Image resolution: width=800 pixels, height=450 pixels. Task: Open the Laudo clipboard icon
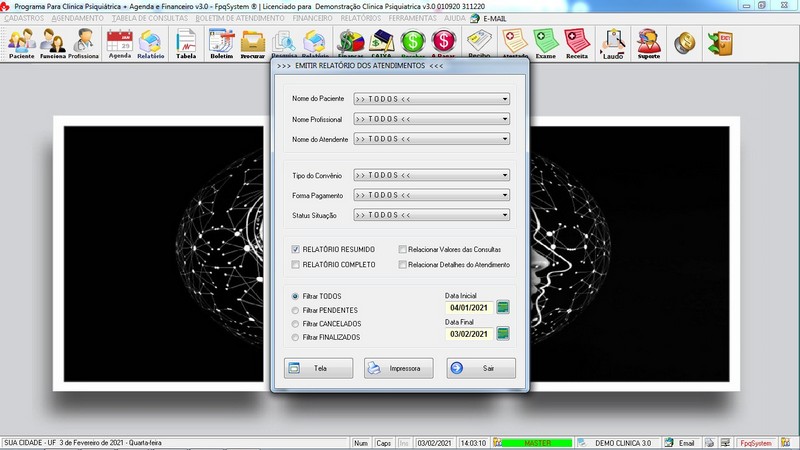pyautogui.click(x=613, y=43)
